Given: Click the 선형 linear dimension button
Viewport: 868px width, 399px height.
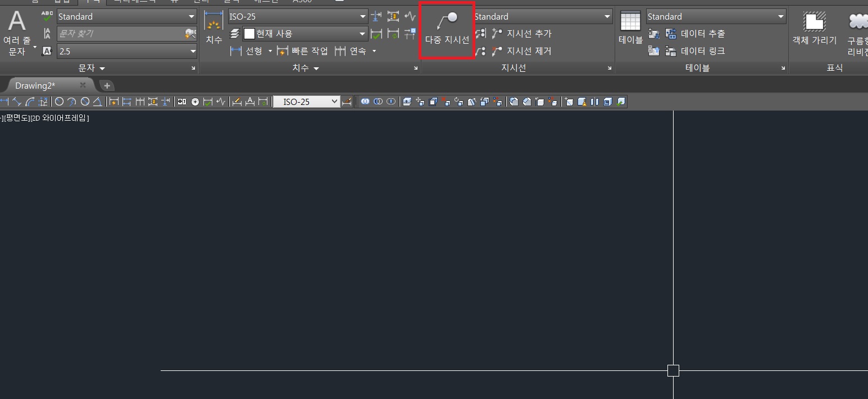Looking at the screenshot, I should click(x=247, y=51).
